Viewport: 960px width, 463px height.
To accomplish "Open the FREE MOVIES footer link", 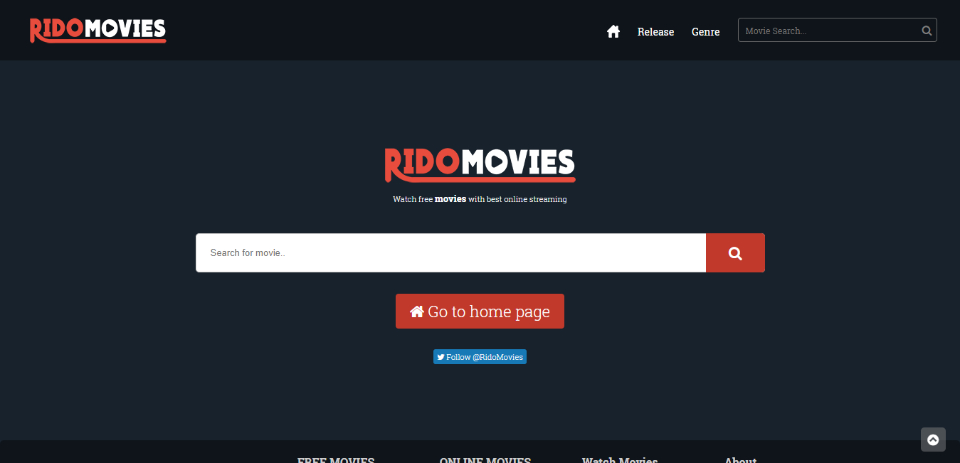I will [x=336, y=460].
